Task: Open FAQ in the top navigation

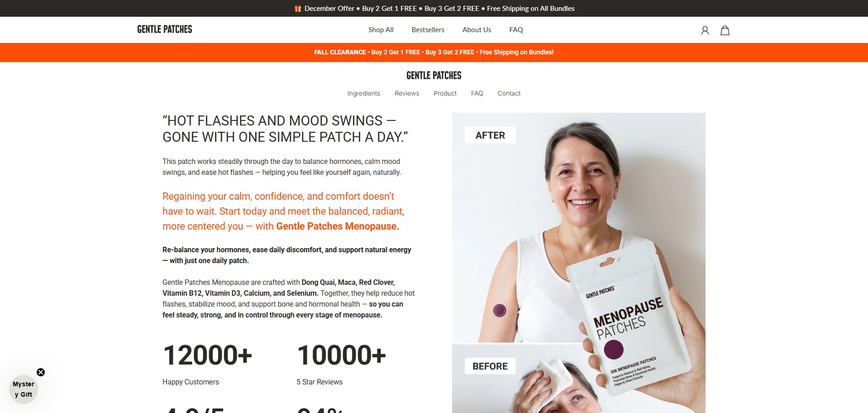Action: [x=516, y=30]
